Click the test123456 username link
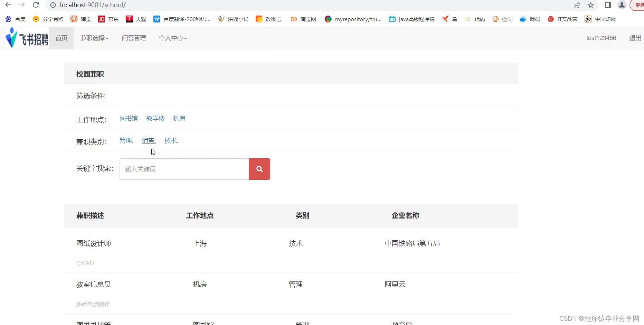The width and height of the screenshot is (644, 325). point(601,38)
